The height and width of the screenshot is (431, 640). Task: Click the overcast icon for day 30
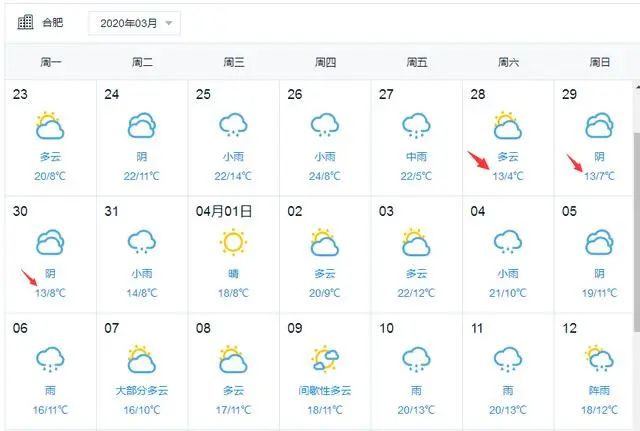click(x=50, y=242)
